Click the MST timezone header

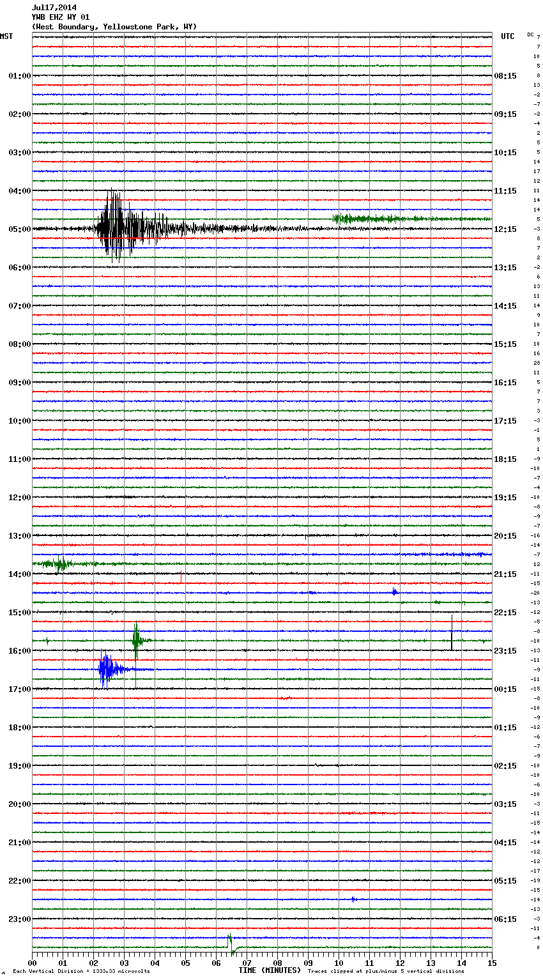(x=6, y=36)
